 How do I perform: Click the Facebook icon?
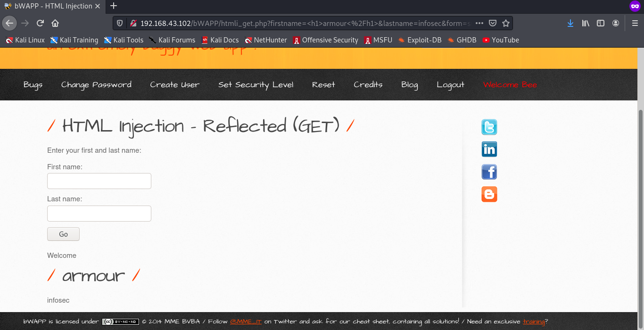click(x=489, y=172)
